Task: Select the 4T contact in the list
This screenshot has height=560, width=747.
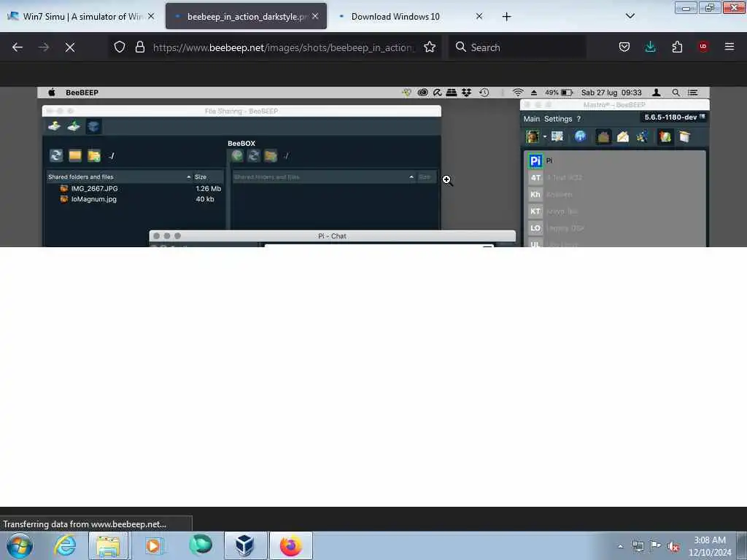Action: [614, 178]
